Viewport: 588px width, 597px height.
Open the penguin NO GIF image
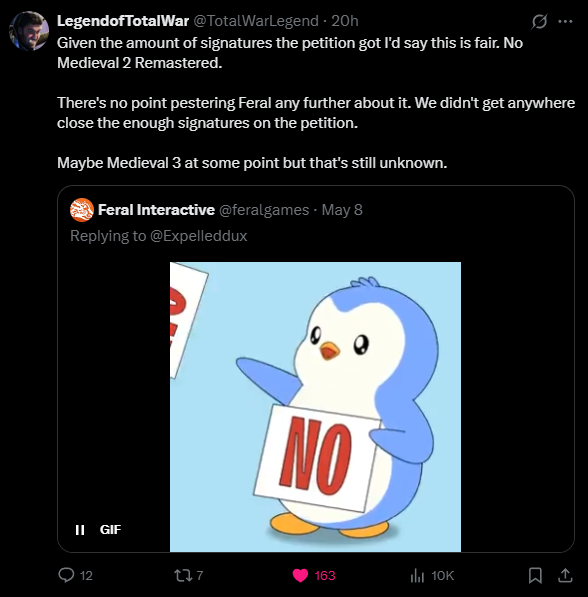pyautogui.click(x=315, y=407)
